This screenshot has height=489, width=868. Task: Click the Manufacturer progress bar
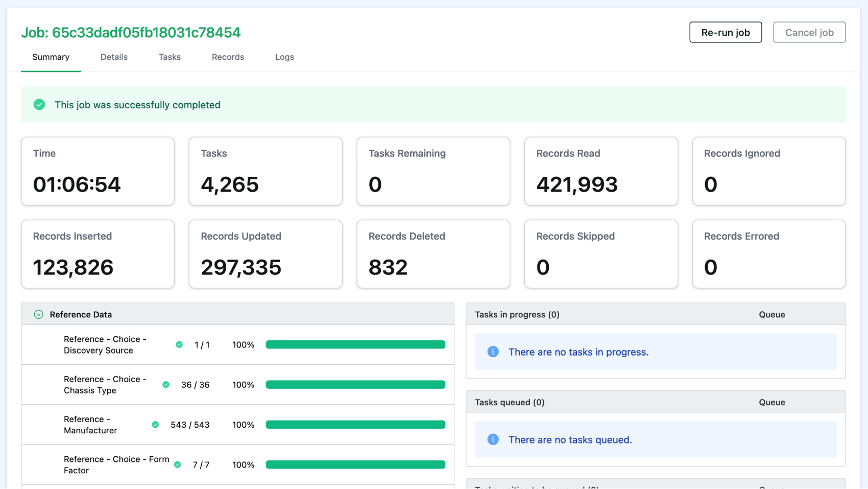pyautogui.click(x=355, y=425)
